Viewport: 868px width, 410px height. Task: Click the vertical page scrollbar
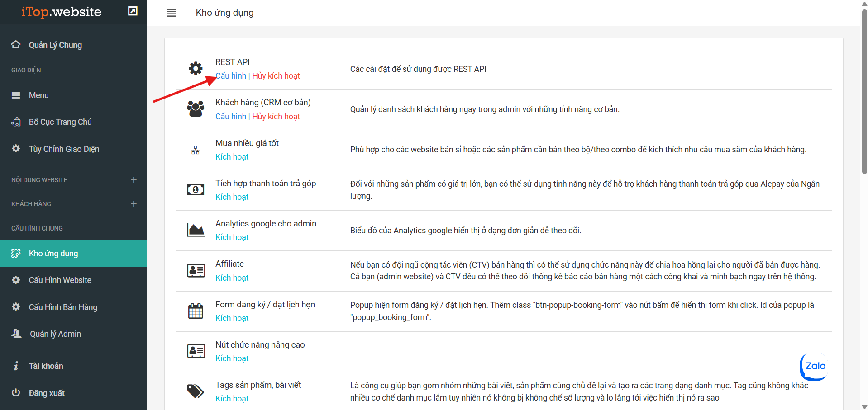pyautogui.click(x=864, y=90)
